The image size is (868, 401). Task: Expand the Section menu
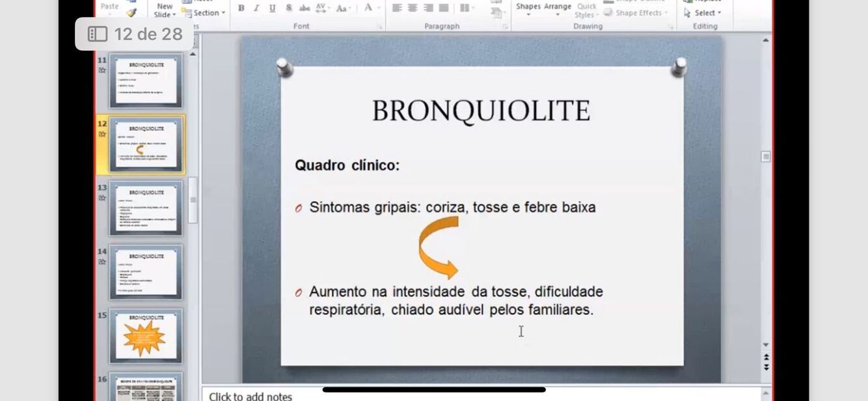click(204, 12)
